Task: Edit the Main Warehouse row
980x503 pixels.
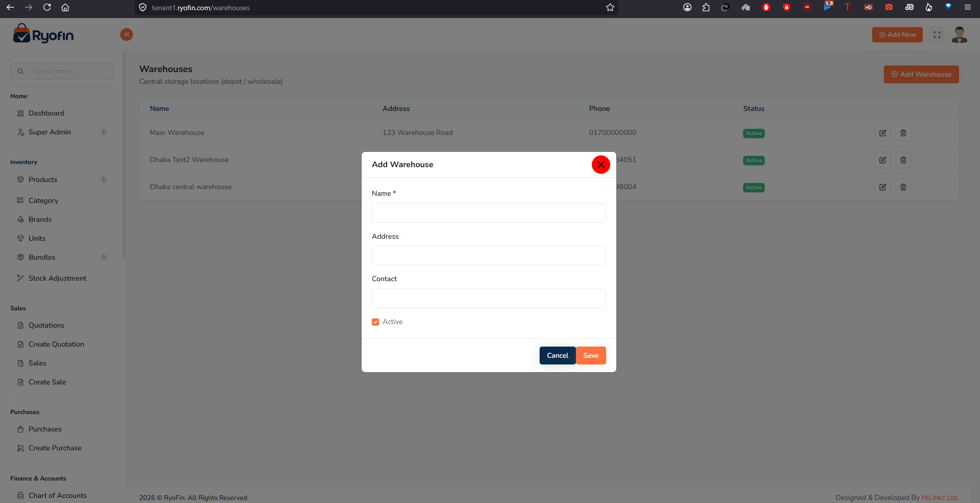Action: point(883,133)
